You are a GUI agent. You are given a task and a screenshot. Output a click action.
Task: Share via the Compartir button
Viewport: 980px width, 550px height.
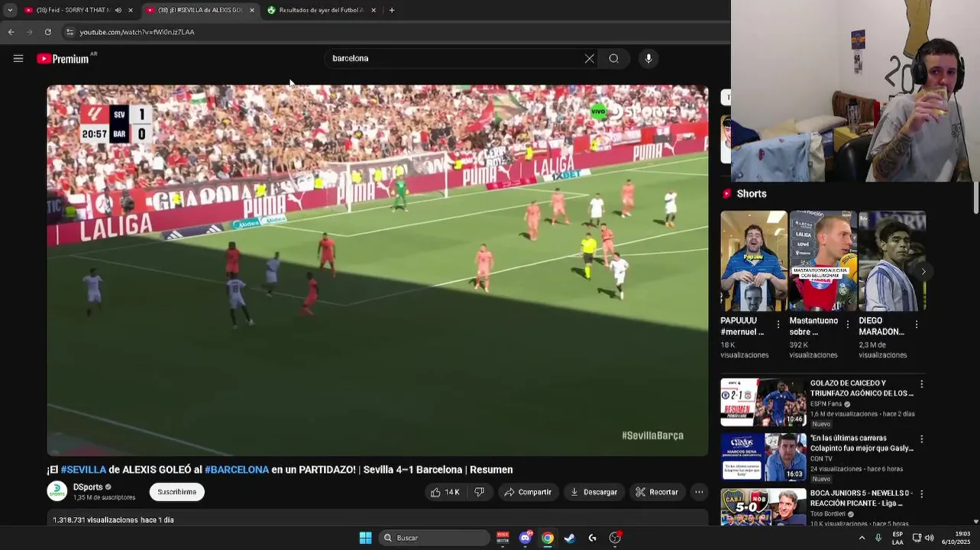coord(529,492)
